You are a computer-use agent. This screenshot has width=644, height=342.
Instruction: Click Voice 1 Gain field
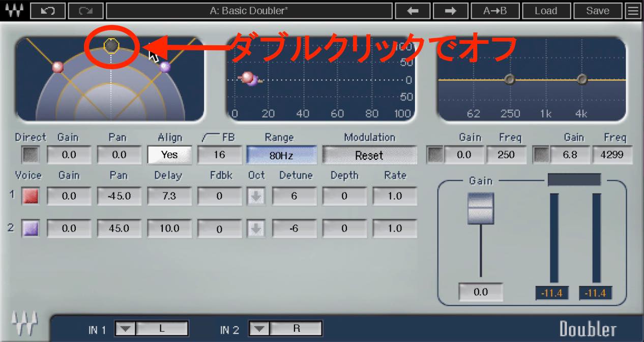69,196
